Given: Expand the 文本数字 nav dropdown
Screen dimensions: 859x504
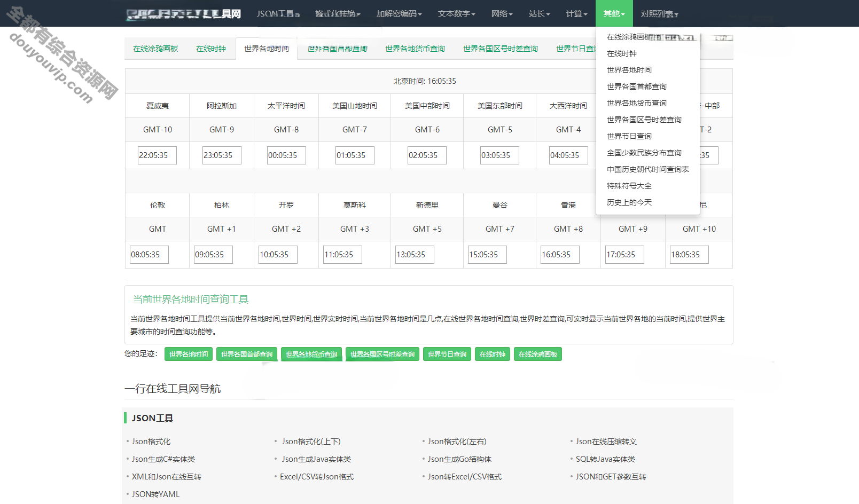Looking at the screenshot, I should coord(456,14).
